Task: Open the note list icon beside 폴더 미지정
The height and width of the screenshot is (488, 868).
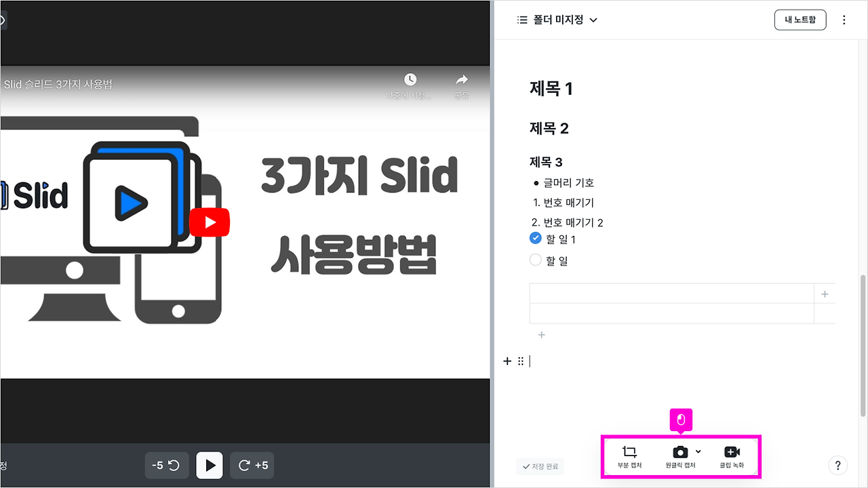Action: pyautogui.click(x=521, y=20)
